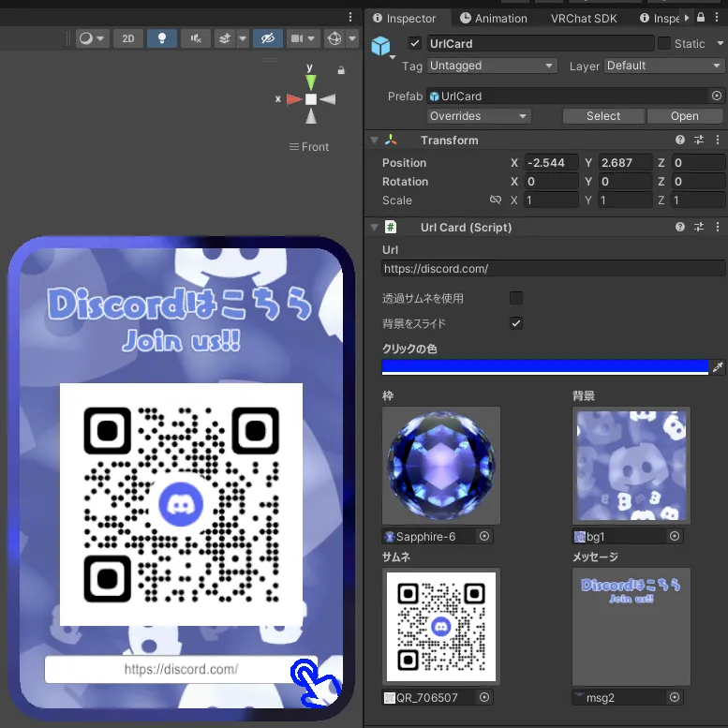Toggle the Inspector lock icon
Screen dimensions: 728x728
point(701,18)
